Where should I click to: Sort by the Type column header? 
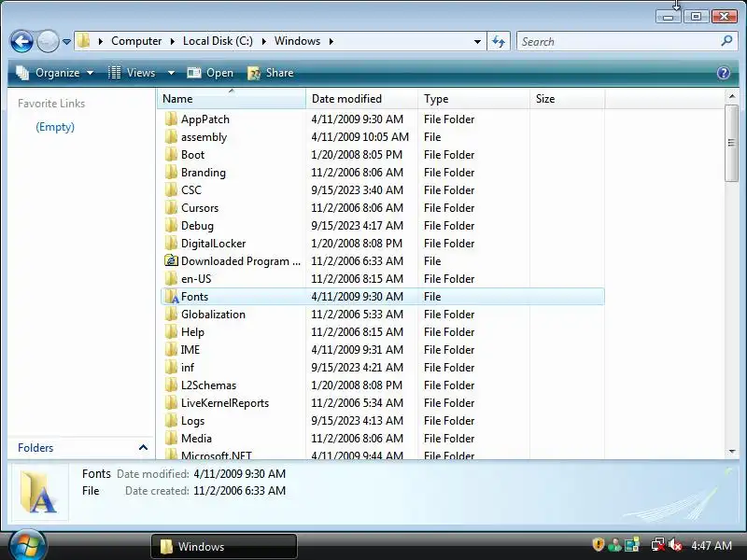(473, 99)
